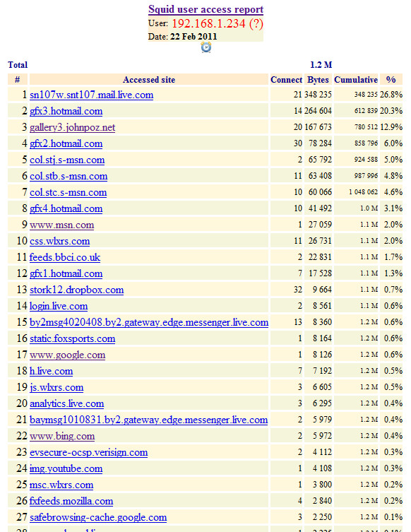Screen dimensions: 411x532
Task: Click fxfeeds.mozilla.com link
Action: tap(71, 501)
